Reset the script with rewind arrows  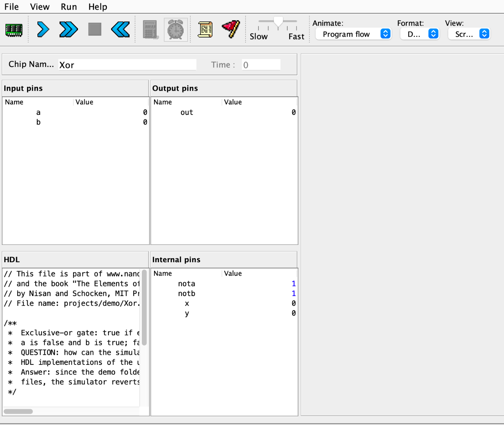pyautogui.click(x=121, y=30)
